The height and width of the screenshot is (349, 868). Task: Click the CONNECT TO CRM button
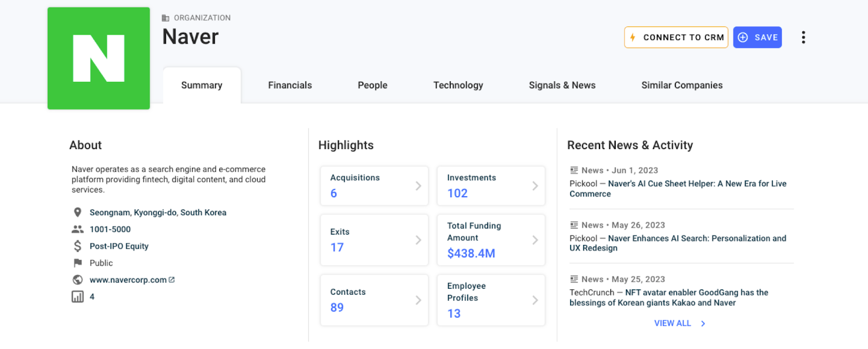pyautogui.click(x=676, y=37)
